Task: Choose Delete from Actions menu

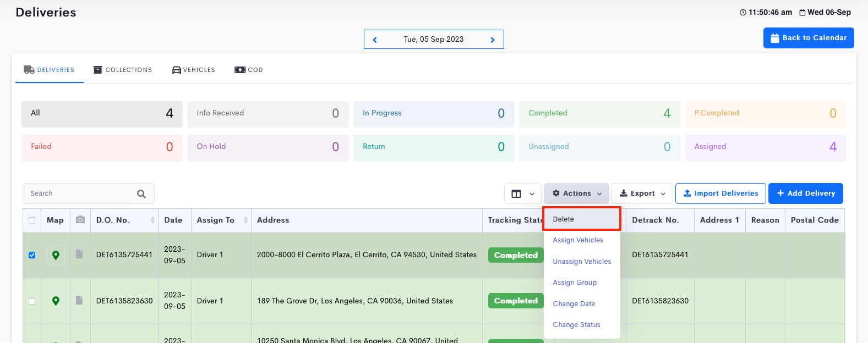Action: click(x=582, y=219)
